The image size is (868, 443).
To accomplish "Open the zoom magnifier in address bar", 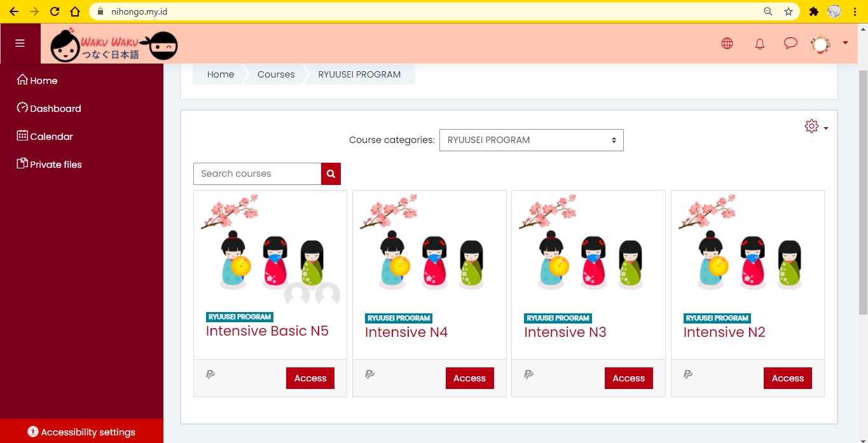I will pos(768,11).
